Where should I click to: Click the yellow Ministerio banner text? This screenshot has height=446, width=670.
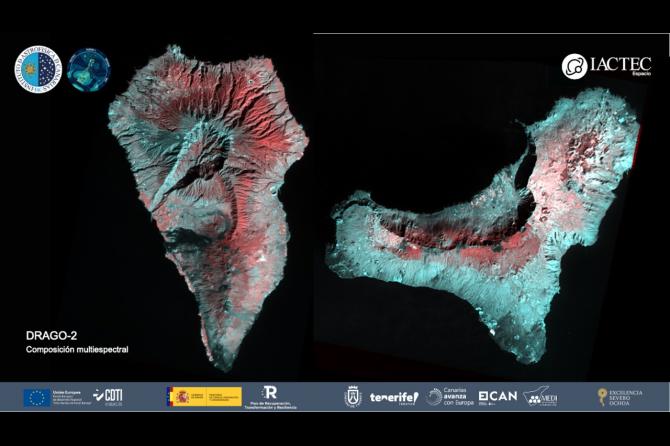click(221, 397)
